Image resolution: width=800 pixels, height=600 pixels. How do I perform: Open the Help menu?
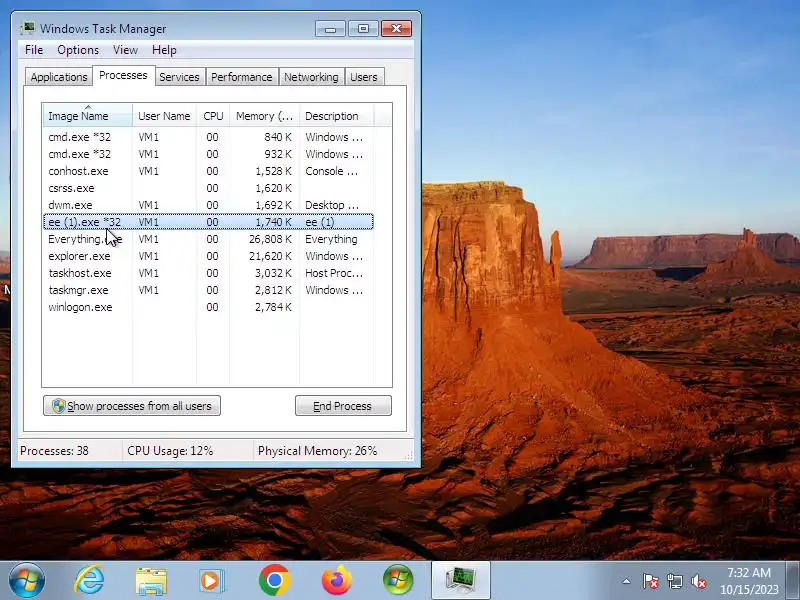point(164,50)
